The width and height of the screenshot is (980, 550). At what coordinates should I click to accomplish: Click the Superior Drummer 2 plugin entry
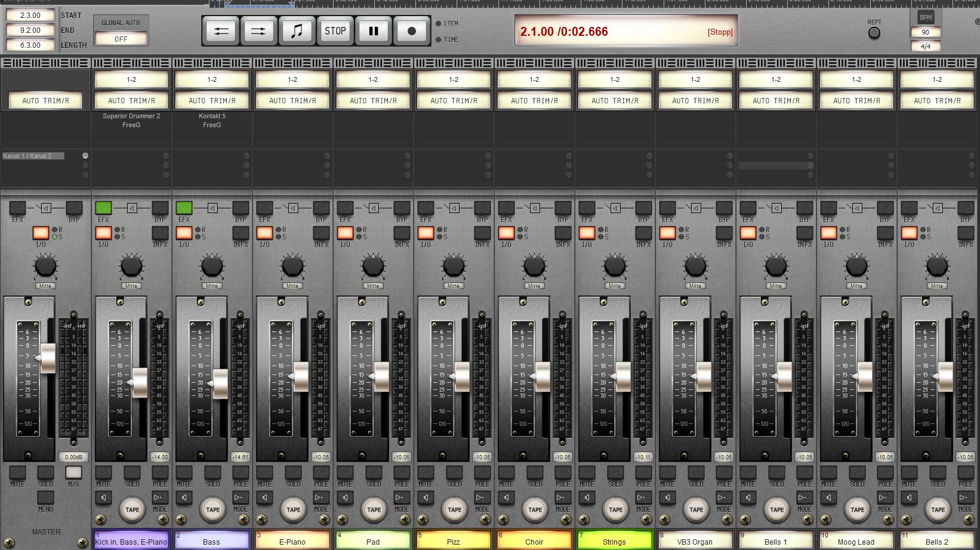131,116
